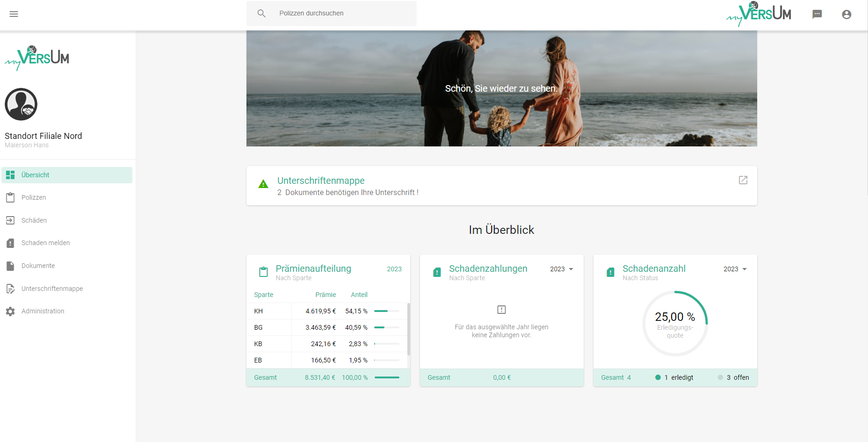Click the Prämienaufteilung clipboard icon
Screen dimensions: 868x442
[264, 272]
